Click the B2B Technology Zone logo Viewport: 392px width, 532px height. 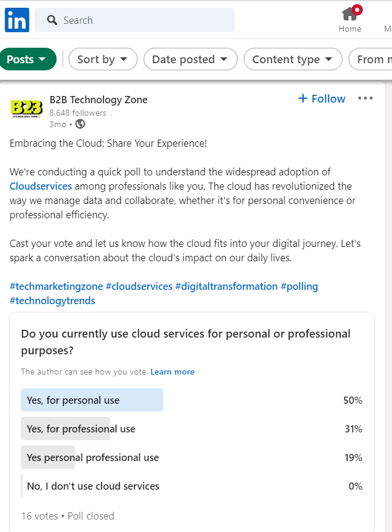26,109
